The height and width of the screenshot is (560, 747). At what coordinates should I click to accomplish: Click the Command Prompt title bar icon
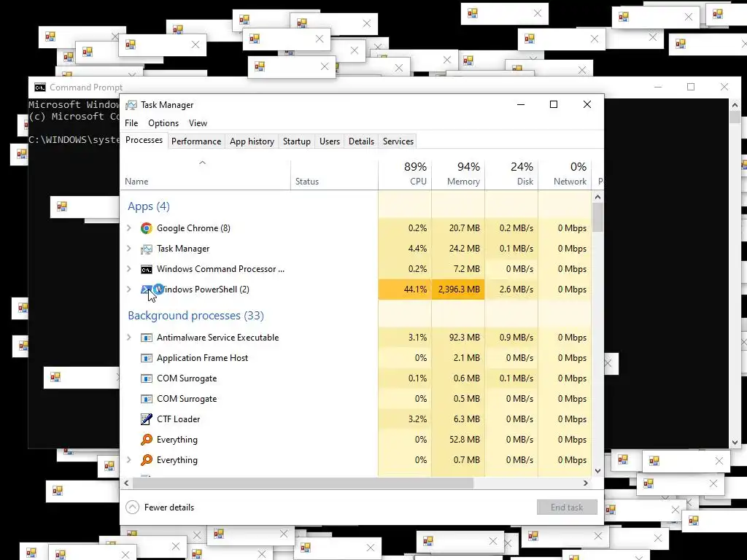point(40,87)
